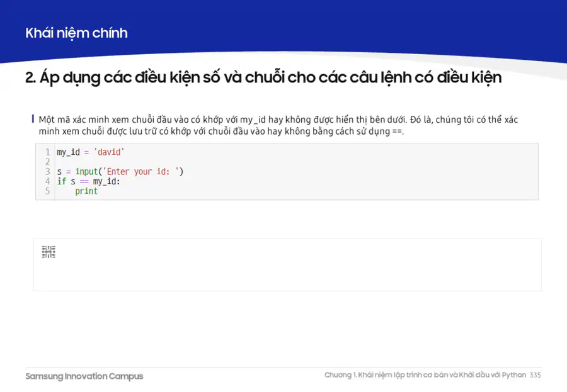Click line number 3 in code gutter
Screen dimensions: 567x392
(x=47, y=172)
